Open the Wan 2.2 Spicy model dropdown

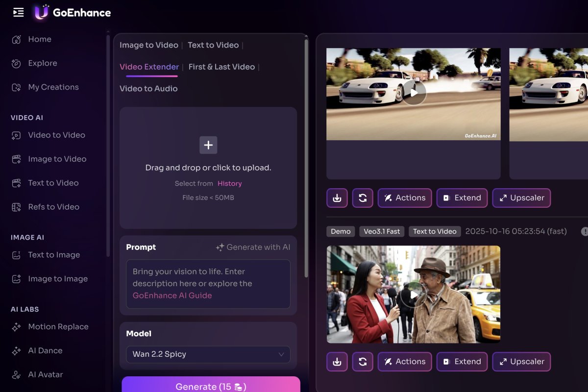(208, 354)
